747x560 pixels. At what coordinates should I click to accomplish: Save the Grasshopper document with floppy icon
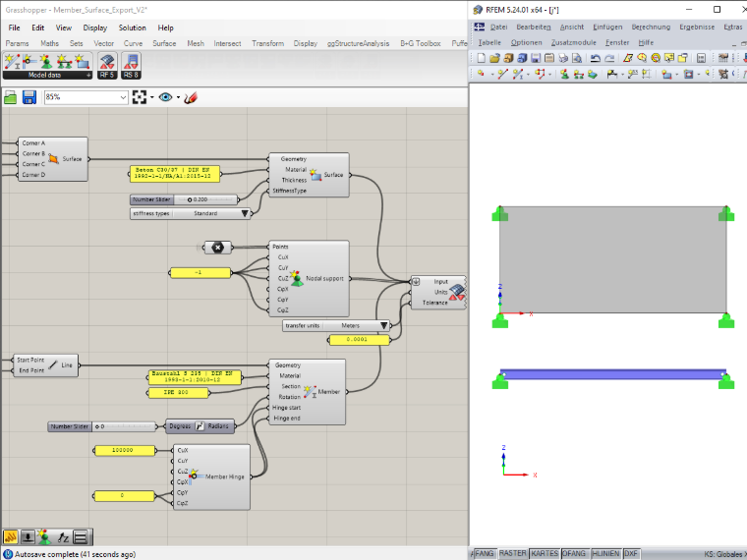(x=29, y=97)
